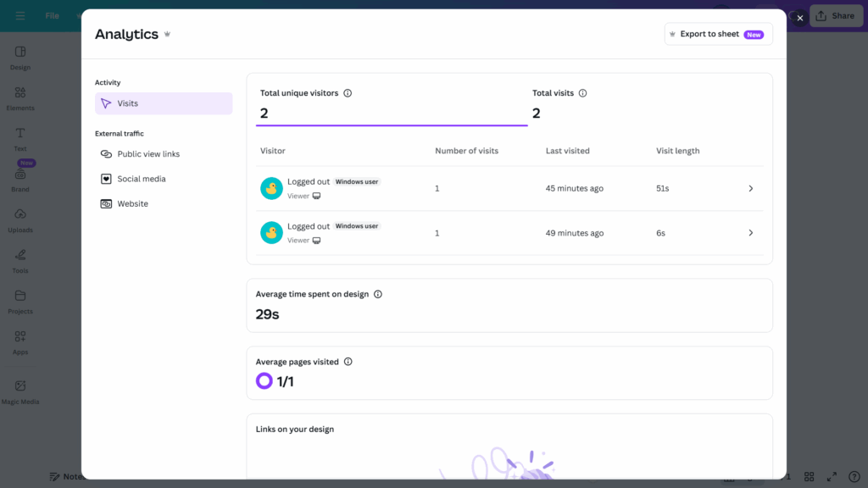
Task: Open Magic Media app in sidebar
Action: click(x=20, y=391)
